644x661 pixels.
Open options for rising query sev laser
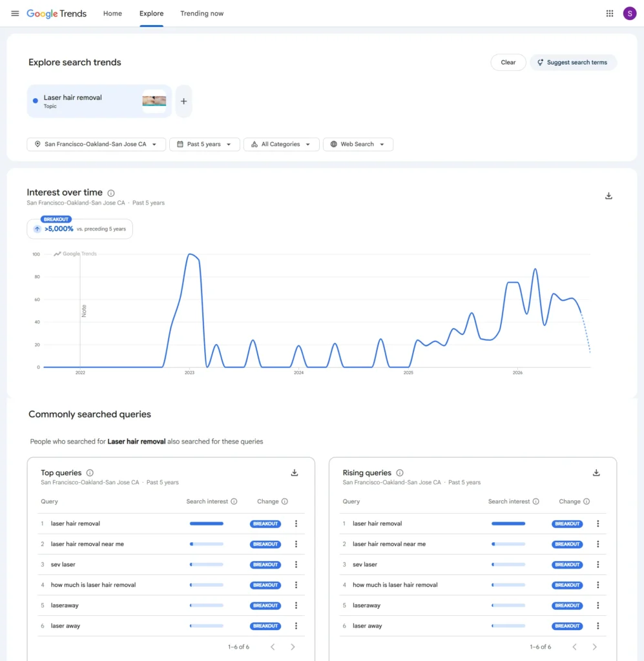tap(598, 564)
